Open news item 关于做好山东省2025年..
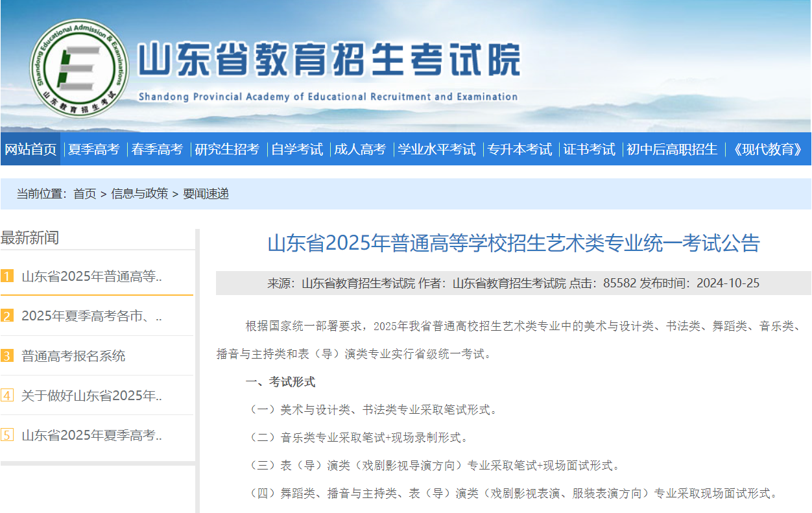 91,396
